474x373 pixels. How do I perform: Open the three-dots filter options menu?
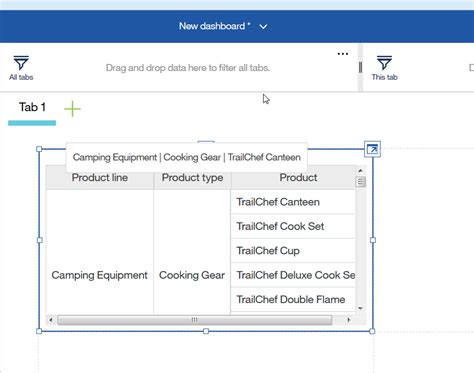(343, 54)
